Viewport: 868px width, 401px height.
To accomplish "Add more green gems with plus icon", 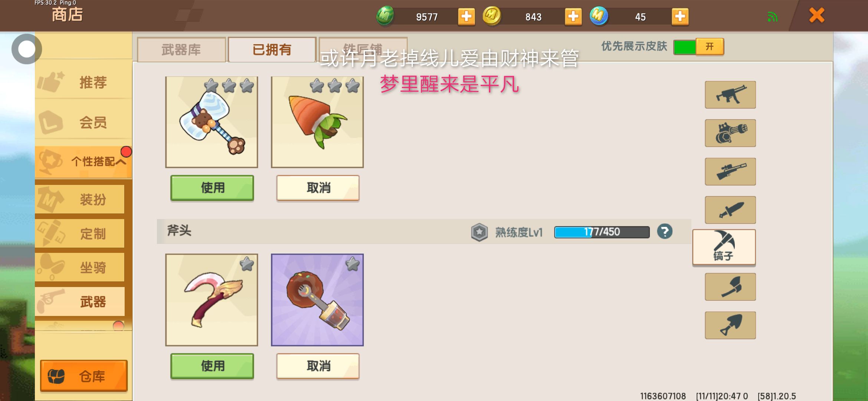I will coord(466,17).
